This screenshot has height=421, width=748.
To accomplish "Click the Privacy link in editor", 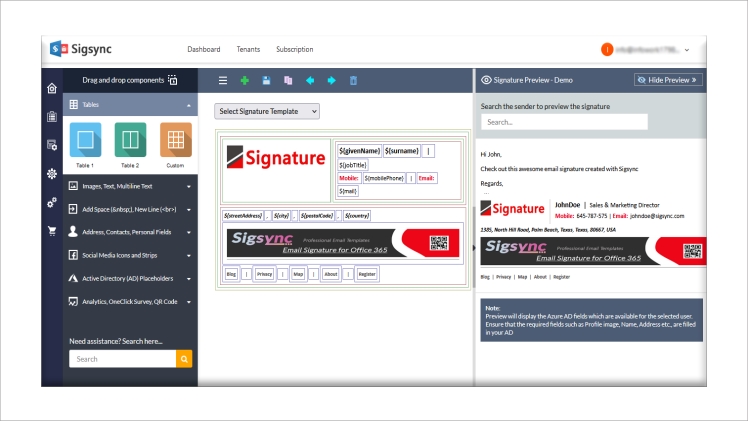I will [264, 274].
